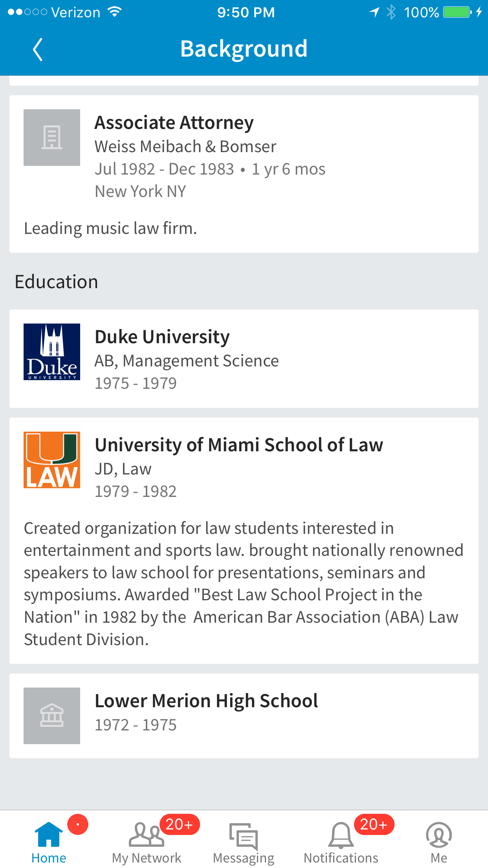488x868 pixels.
Task: Switch to the Notifications tab label
Action: click(x=341, y=858)
